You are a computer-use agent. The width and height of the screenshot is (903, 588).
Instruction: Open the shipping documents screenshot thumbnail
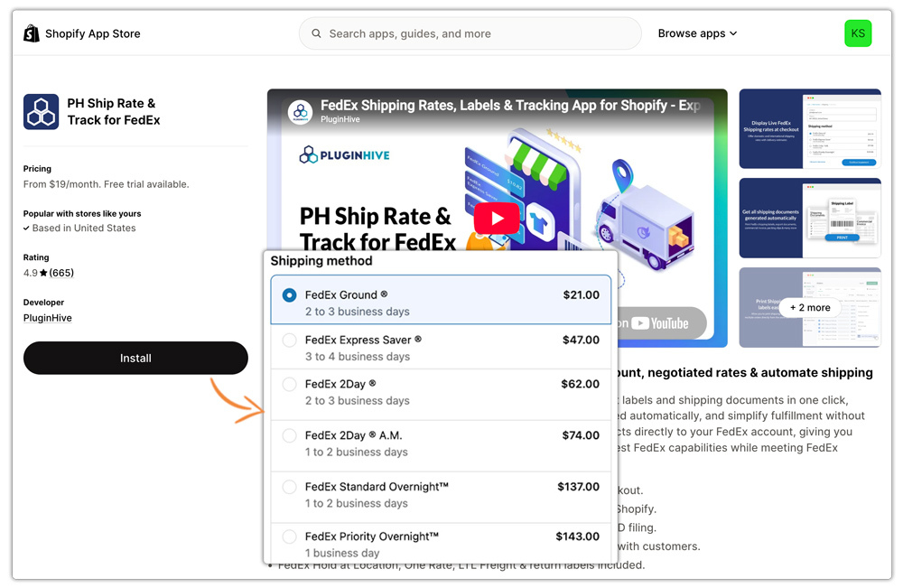[810, 218]
